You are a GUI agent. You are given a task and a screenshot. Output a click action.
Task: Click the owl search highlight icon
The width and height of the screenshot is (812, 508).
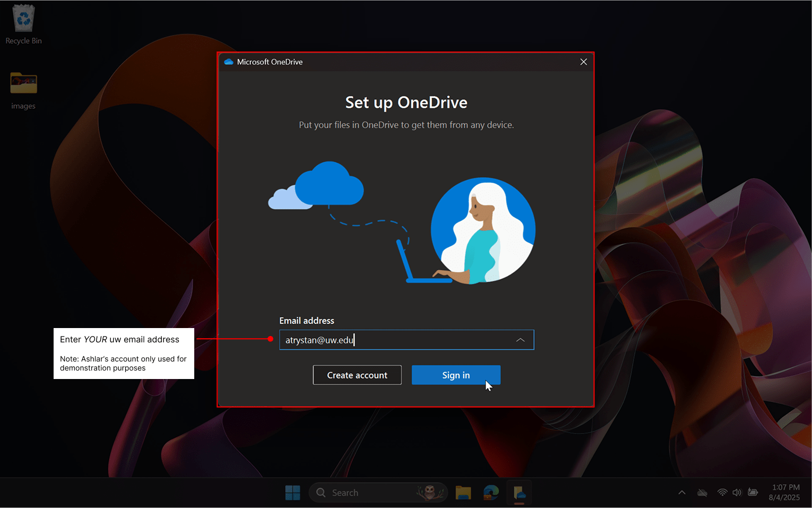(x=430, y=493)
